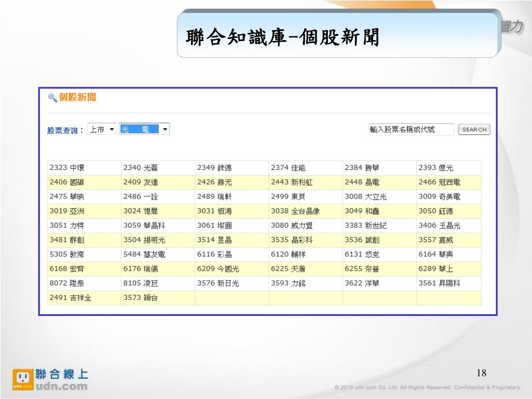Viewport: 532px width, 399px height.
Task: Open the 上市 market dropdown
Action: pyautogui.click(x=102, y=129)
